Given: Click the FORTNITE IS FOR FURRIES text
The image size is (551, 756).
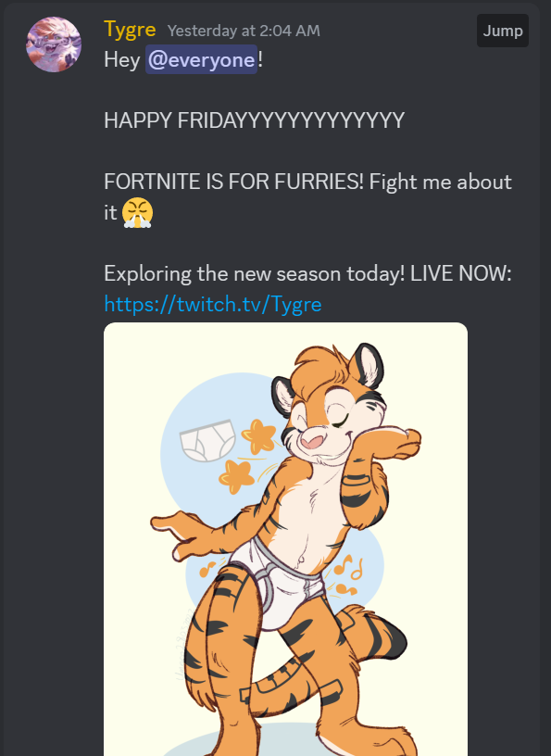Looking at the screenshot, I should (233, 183).
